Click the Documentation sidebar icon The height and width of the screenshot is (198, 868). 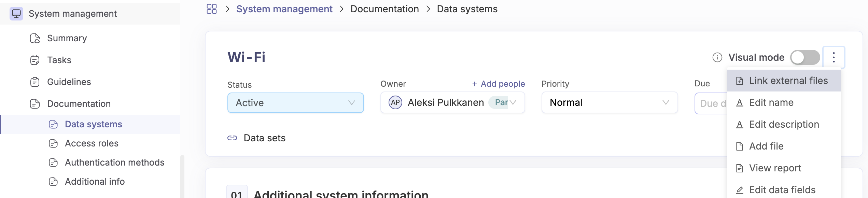point(35,104)
